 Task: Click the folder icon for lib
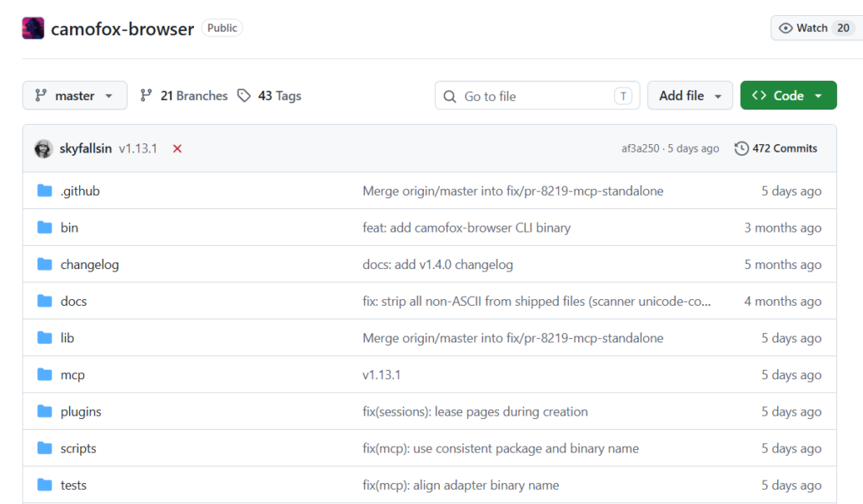click(45, 338)
